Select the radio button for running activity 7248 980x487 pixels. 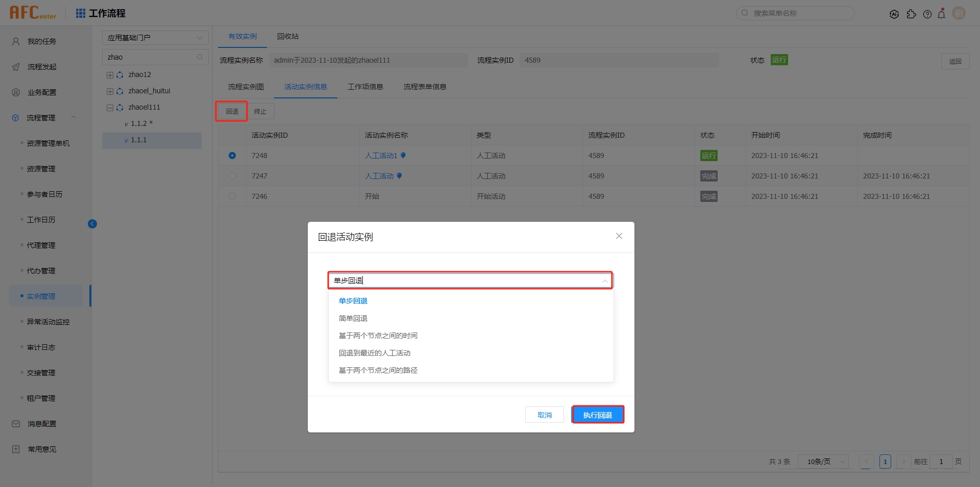click(232, 156)
